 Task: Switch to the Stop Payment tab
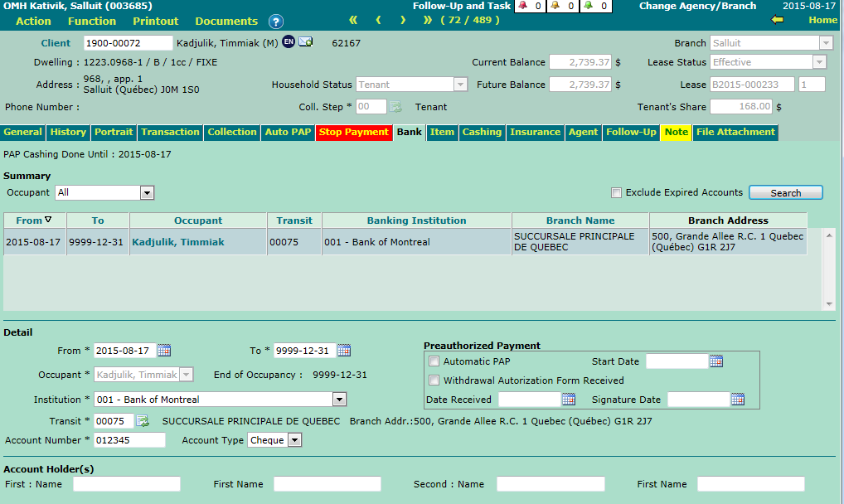(x=353, y=133)
